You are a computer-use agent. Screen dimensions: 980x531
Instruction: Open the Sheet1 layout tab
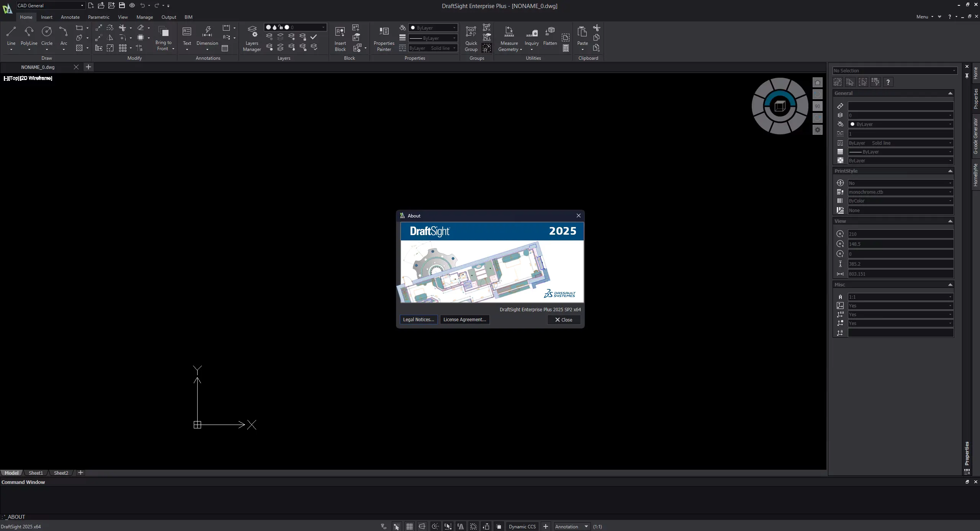[x=36, y=473]
